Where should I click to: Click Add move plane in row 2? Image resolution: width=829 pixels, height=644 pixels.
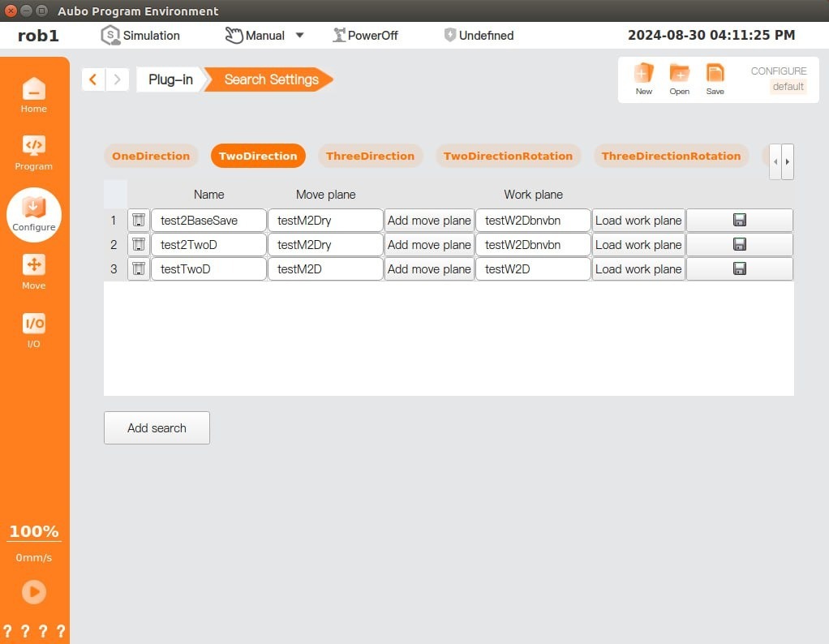click(429, 244)
